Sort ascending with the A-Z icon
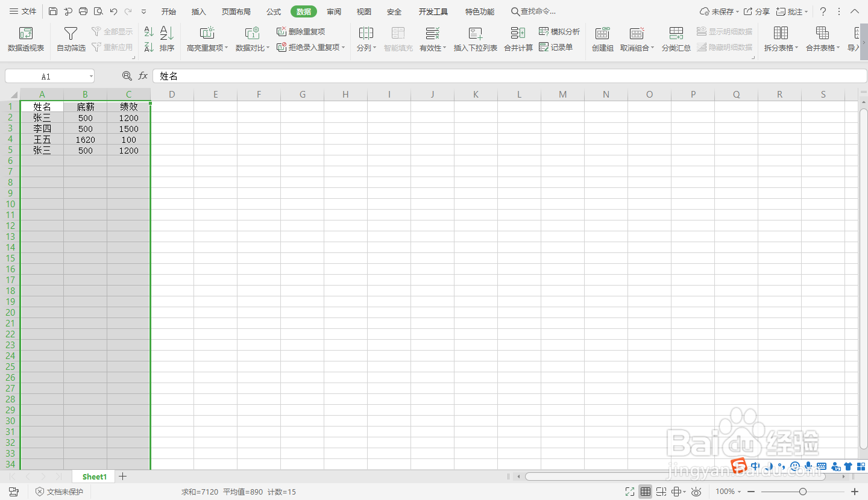The height and width of the screenshot is (500, 868). pos(149,32)
